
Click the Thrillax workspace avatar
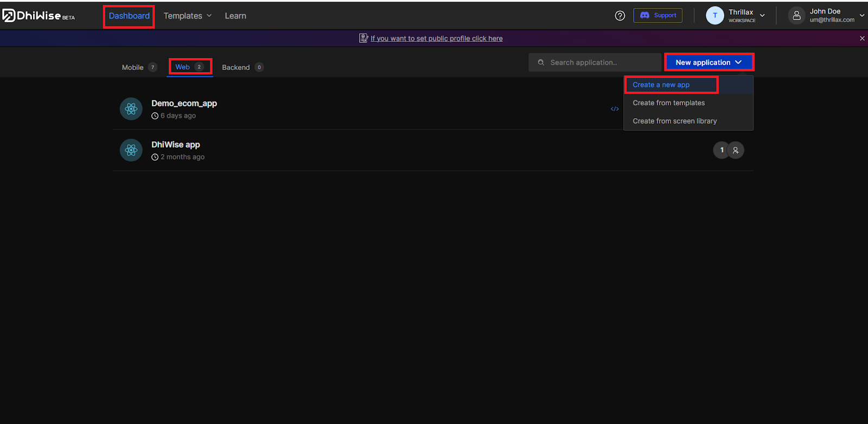point(714,16)
